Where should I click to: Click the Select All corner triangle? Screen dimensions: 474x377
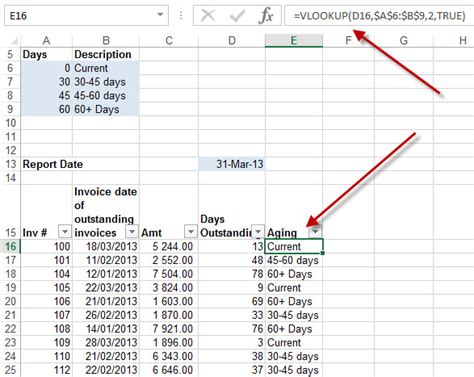[13, 41]
